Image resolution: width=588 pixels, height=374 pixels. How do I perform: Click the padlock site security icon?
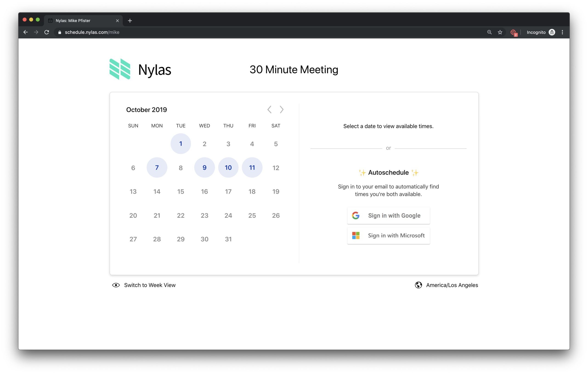click(x=59, y=32)
